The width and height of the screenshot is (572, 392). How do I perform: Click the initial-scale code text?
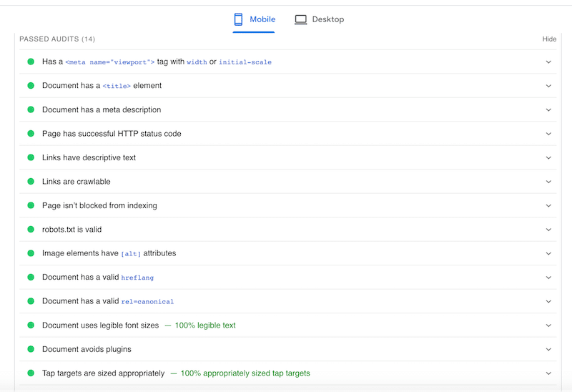pos(245,62)
